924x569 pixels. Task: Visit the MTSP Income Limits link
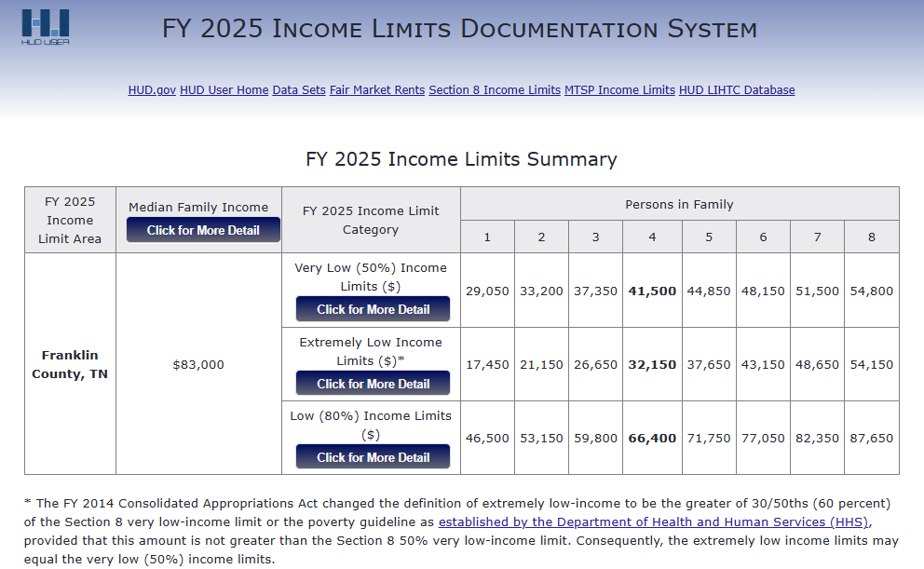(619, 90)
